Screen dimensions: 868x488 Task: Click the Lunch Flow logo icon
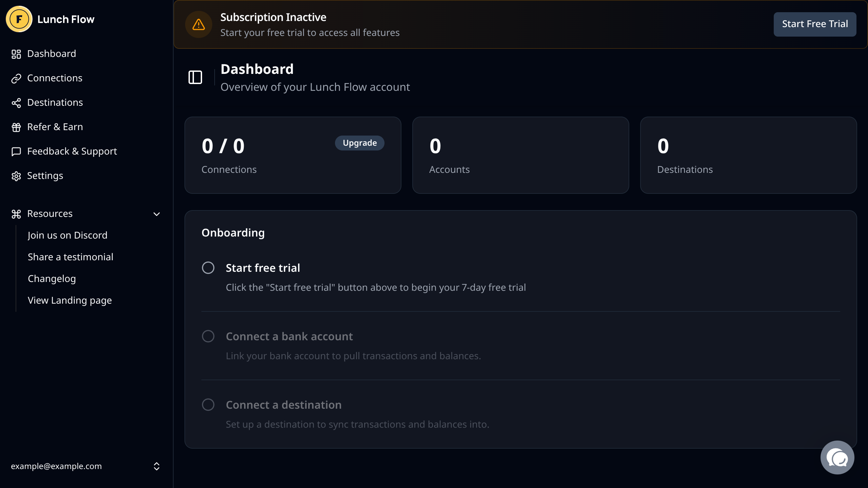[x=19, y=19]
